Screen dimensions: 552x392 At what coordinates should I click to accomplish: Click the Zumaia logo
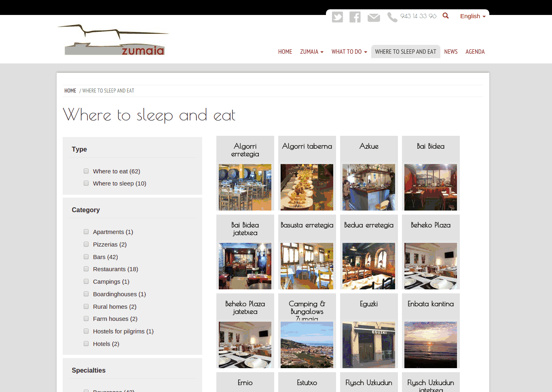(x=113, y=40)
